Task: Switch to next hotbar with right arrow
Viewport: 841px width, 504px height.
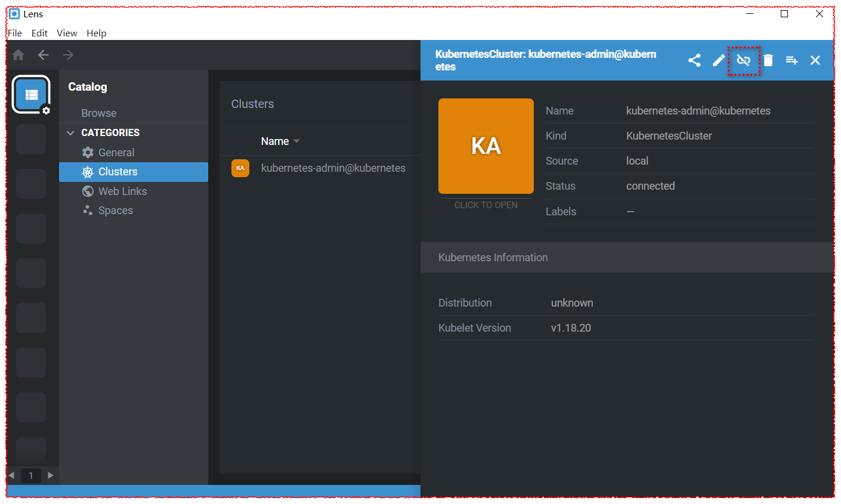Action: point(51,475)
